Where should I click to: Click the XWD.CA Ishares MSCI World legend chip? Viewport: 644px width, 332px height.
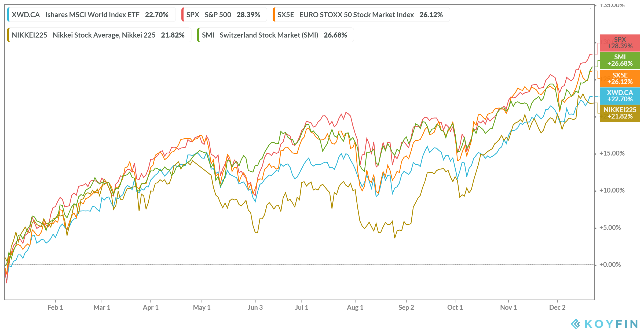(x=91, y=14)
